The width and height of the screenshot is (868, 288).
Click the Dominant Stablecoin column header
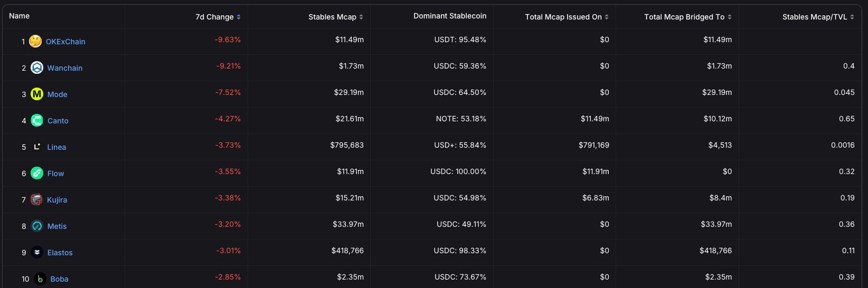(450, 16)
